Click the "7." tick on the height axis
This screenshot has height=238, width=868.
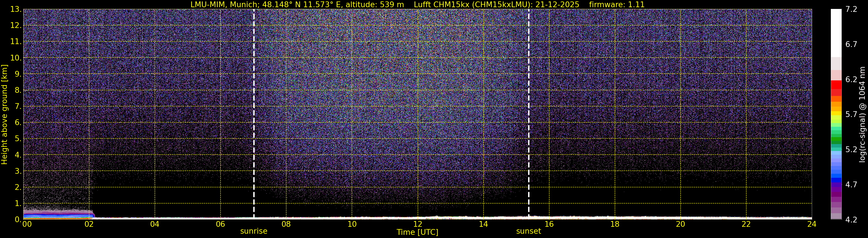coord(18,107)
